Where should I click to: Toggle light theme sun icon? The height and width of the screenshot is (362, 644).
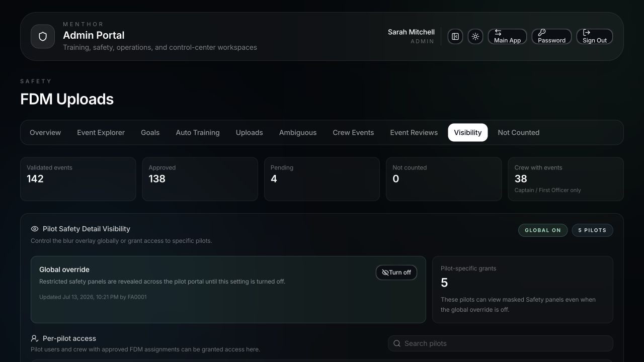click(x=475, y=37)
